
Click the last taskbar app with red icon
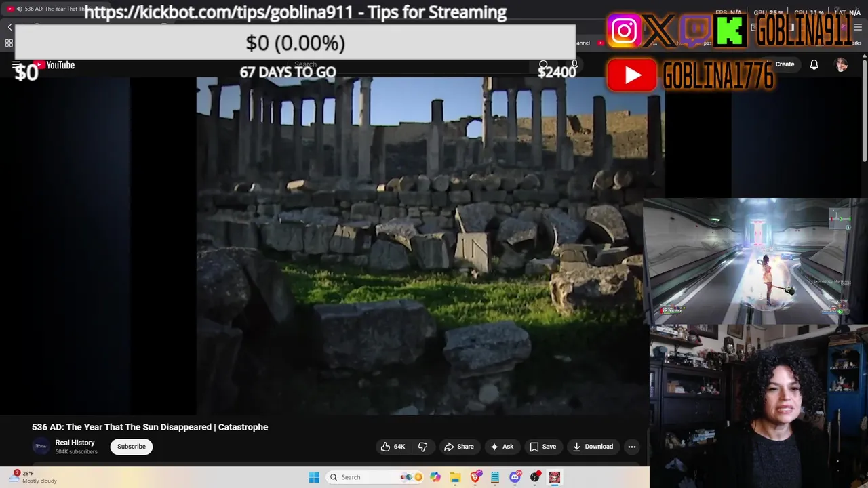point(555,477)
